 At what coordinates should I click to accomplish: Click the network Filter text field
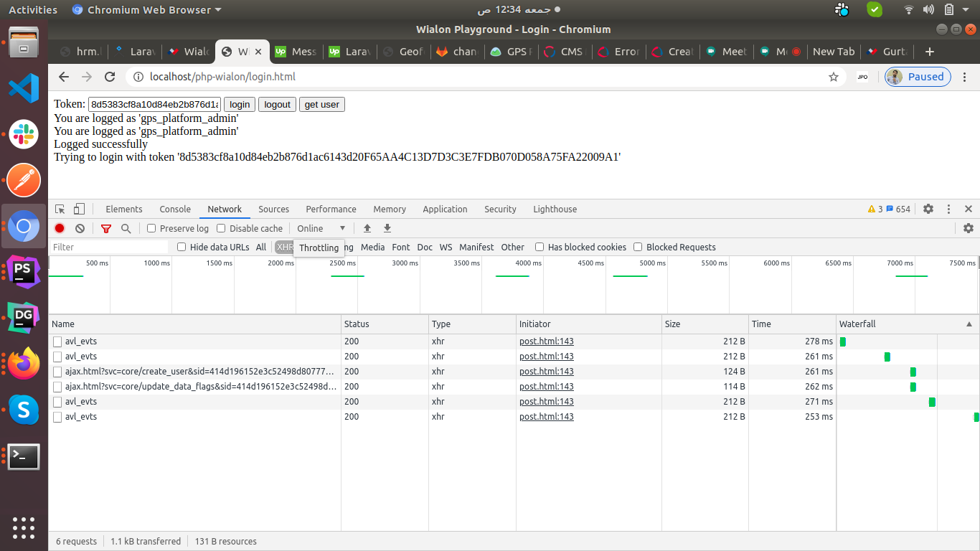click(109, 247)
